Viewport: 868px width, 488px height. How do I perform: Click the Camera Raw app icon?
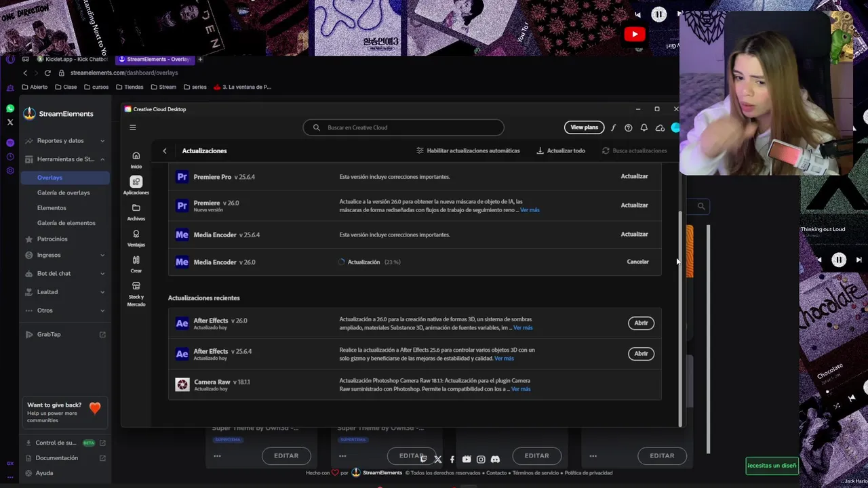[x=182, y=385]
